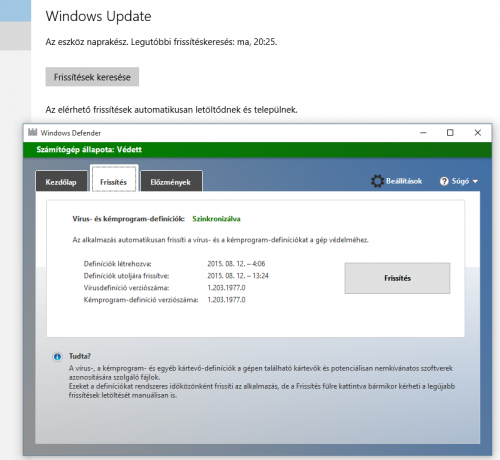This screenshot has width=500, height=460.
Task: Click the blue info icon beside Tudta?
Action: [57, 357]
